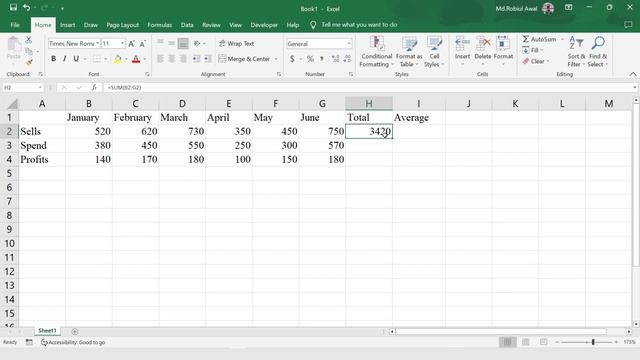Apply accounting dollar format

pyautogui.click(x=292, y=59)
